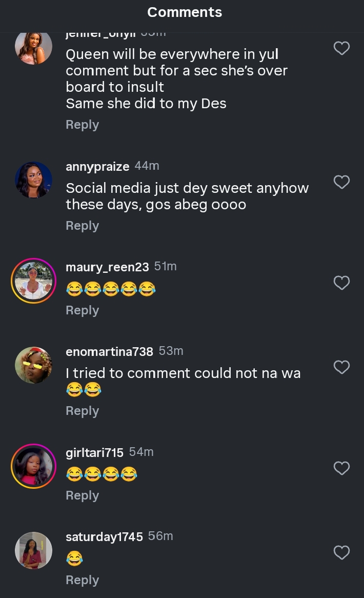364x598 pixels.
Task: Heart the girltari715 comment
Action: coord(341,468)
